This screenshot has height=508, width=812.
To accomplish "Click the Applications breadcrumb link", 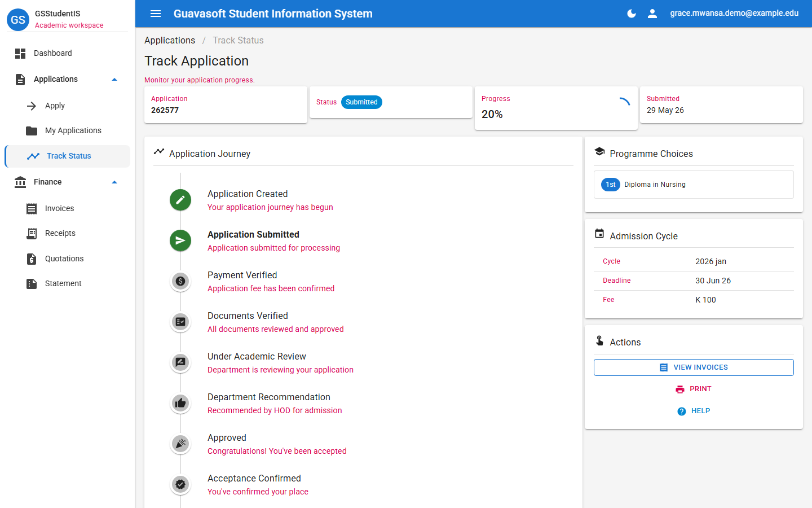I will tap(170, 41).
